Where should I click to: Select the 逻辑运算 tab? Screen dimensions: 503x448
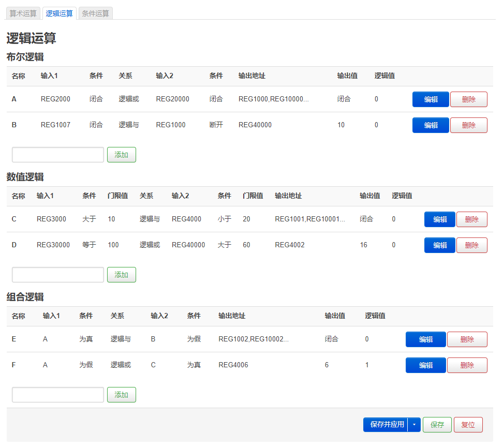(x=60, y=13)
